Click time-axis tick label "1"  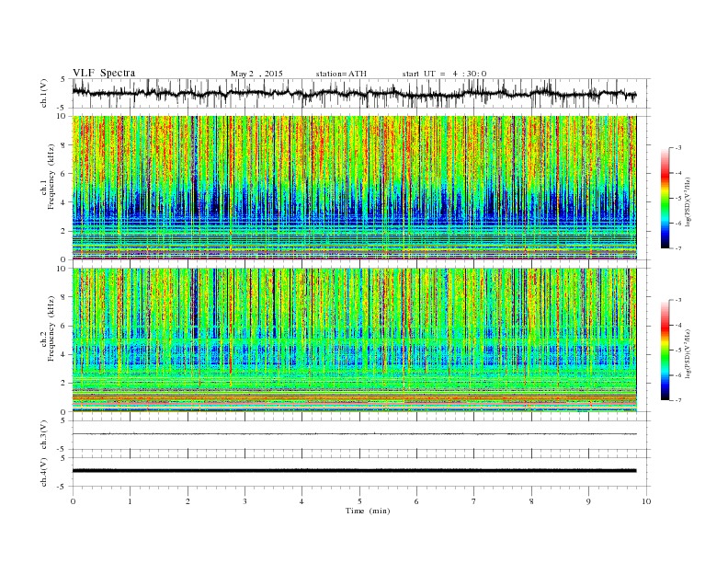pyautogui.click(x=130, y=501)
